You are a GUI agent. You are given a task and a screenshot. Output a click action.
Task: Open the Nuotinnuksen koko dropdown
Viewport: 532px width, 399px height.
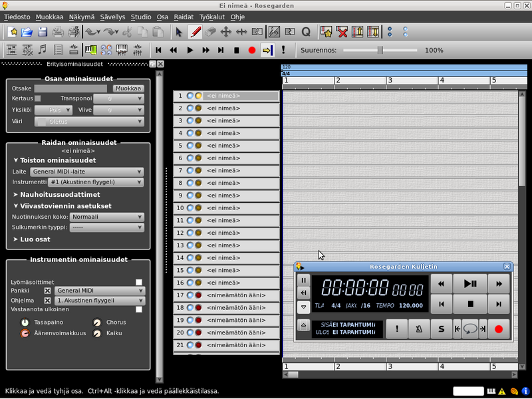(x=107, y=217)
